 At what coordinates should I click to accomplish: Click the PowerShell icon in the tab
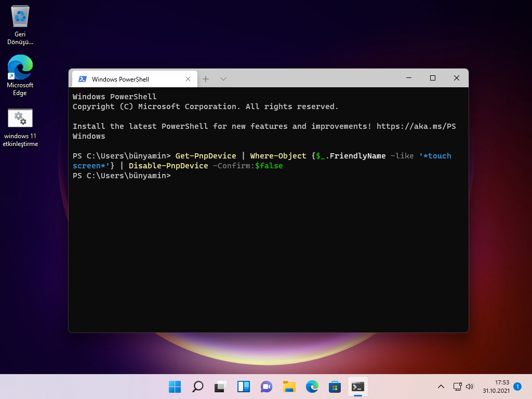[83, 79]
